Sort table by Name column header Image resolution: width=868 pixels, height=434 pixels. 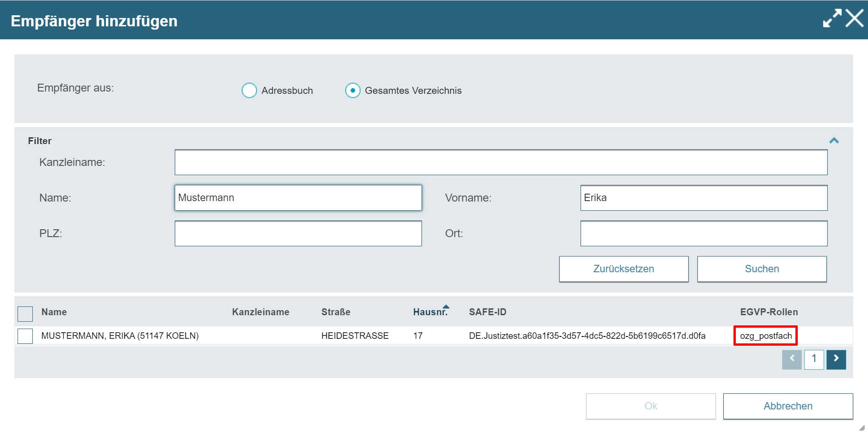pyautogui.click(x=54, y=312)
